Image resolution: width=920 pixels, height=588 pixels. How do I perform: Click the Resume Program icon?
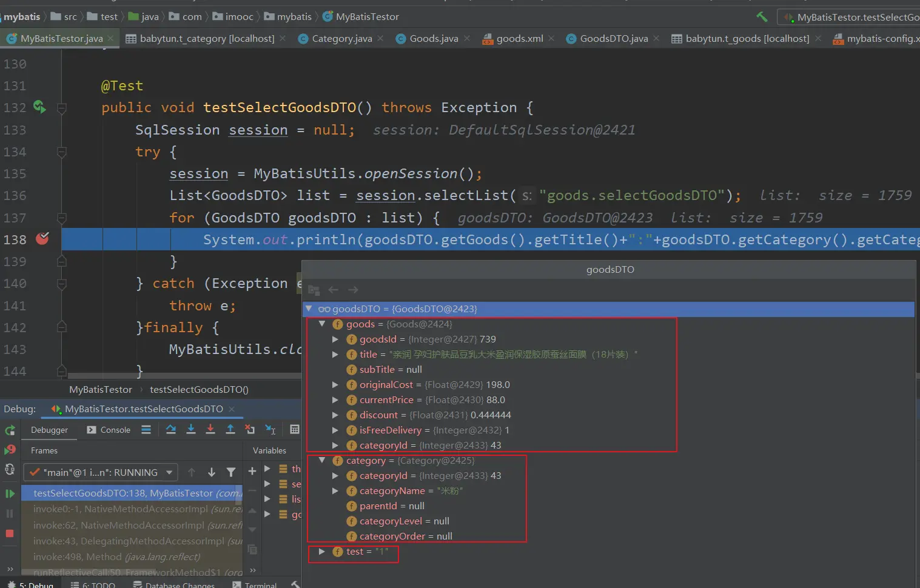click(10, 493)
